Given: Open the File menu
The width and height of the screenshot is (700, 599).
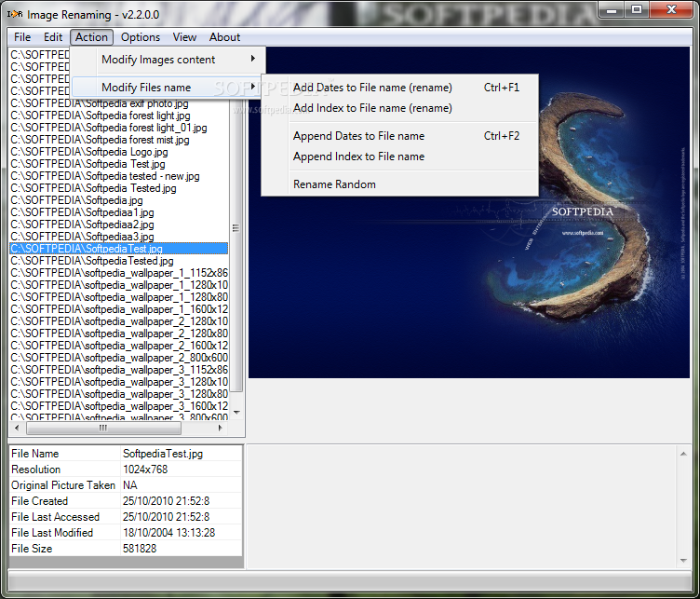Looking at the screenshot, I should [22, 37].
